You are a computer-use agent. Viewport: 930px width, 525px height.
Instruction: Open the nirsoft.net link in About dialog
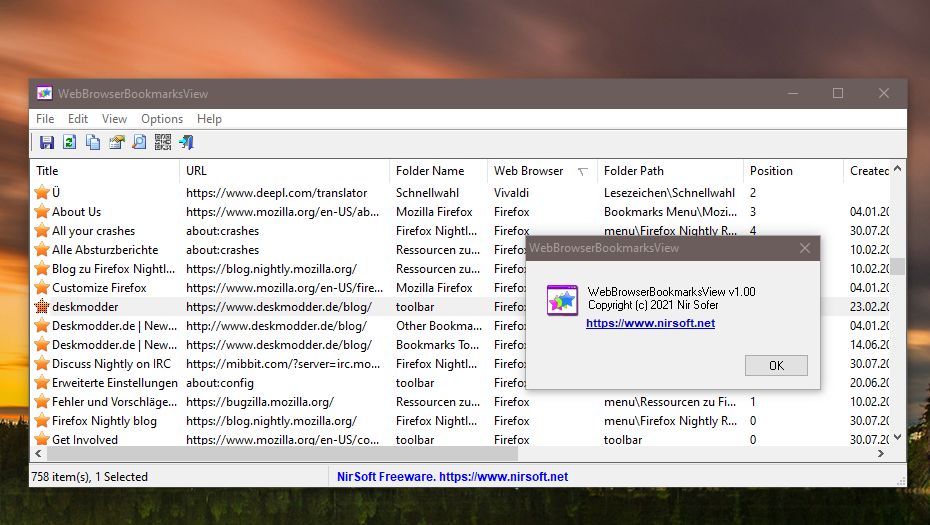click(650, 323)
